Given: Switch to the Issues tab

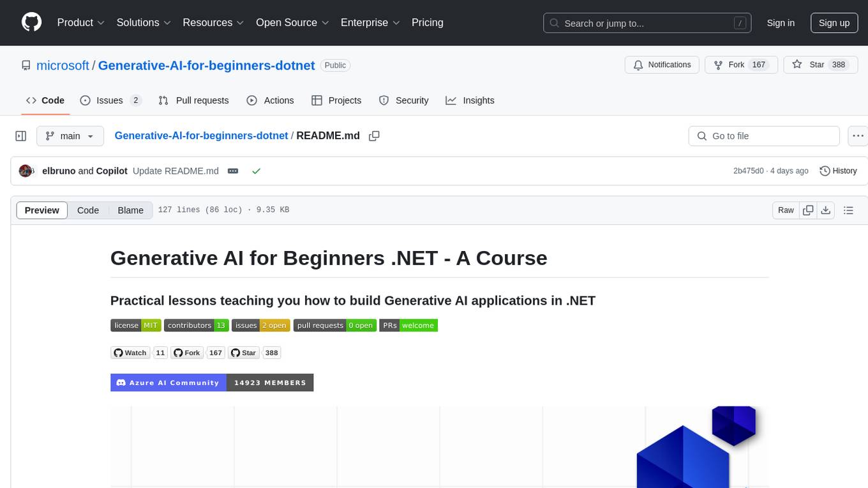Looking at the screenshot, I should tap(110, 100).
